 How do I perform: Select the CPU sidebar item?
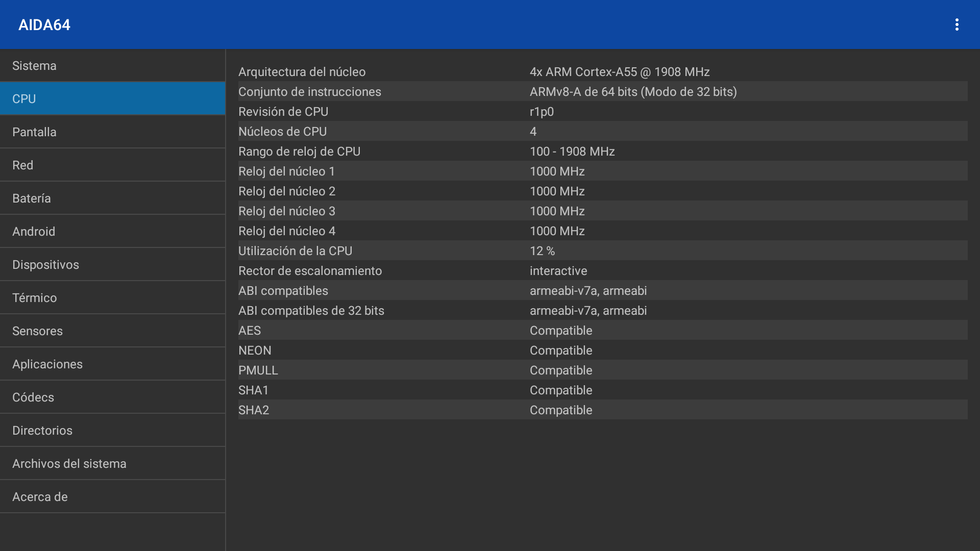click(112, 99)
